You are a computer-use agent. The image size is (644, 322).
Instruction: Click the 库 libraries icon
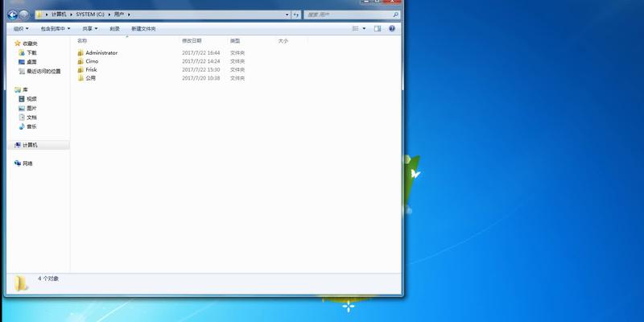[x=17, y=89]
